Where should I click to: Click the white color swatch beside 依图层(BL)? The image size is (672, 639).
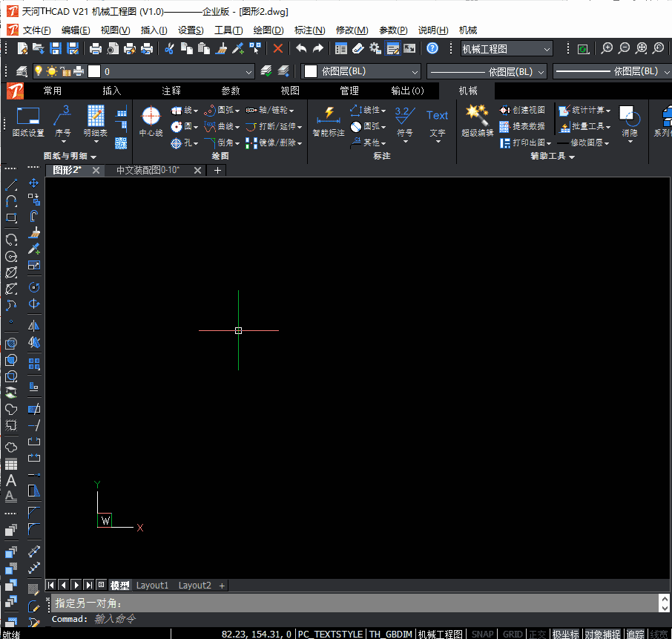click(x=311, y=71)
